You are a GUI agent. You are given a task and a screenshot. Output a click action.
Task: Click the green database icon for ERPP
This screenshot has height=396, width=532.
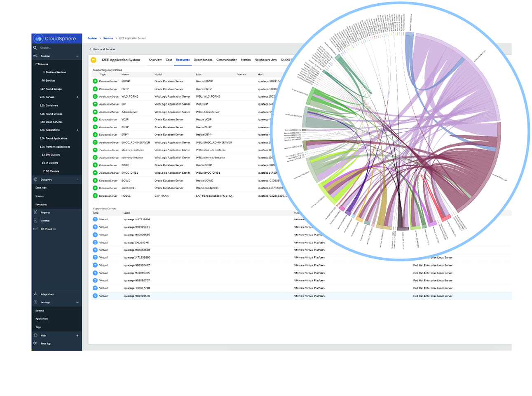[x=95, y=135]
